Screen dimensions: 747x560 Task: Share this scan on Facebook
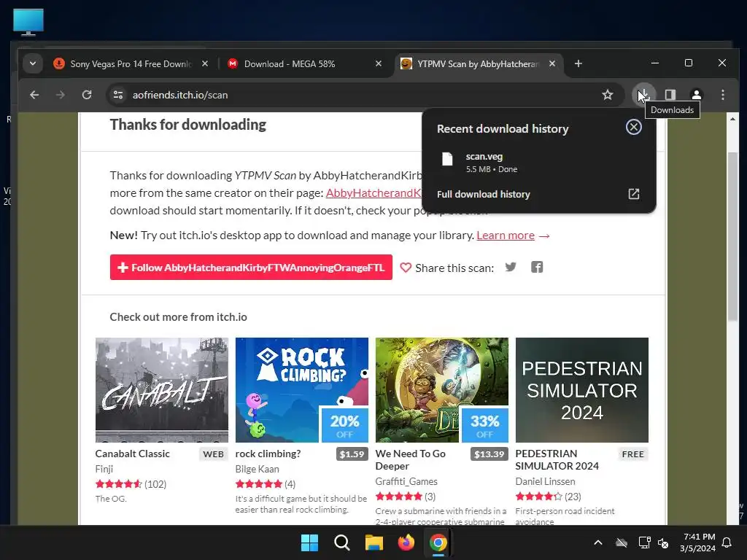tap(537, 267)
